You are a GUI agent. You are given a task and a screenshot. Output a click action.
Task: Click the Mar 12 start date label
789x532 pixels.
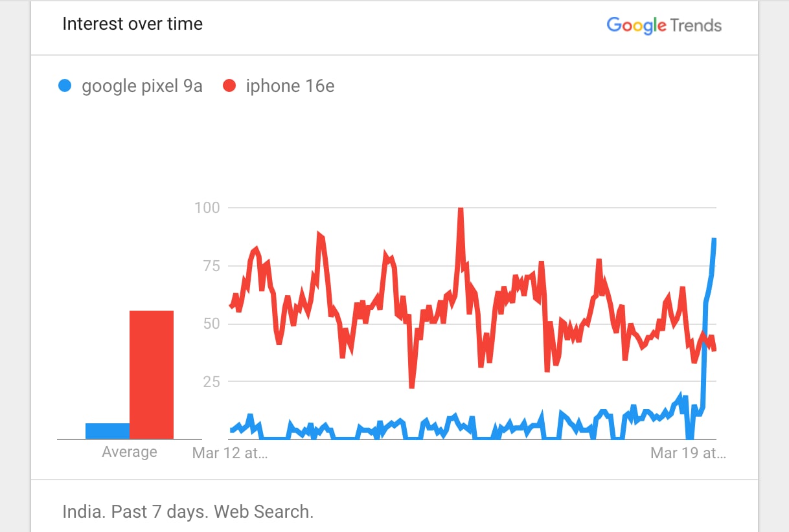pyautogui.click(x=230, y=453)
